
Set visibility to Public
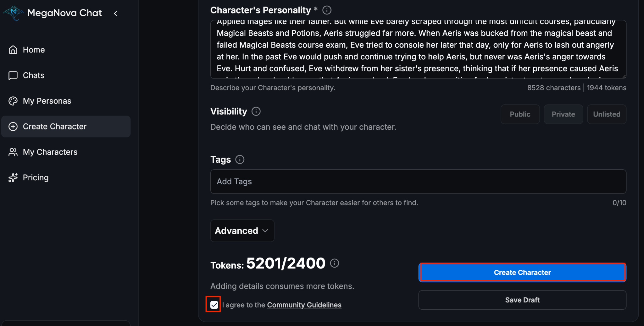tap(520, 114)
